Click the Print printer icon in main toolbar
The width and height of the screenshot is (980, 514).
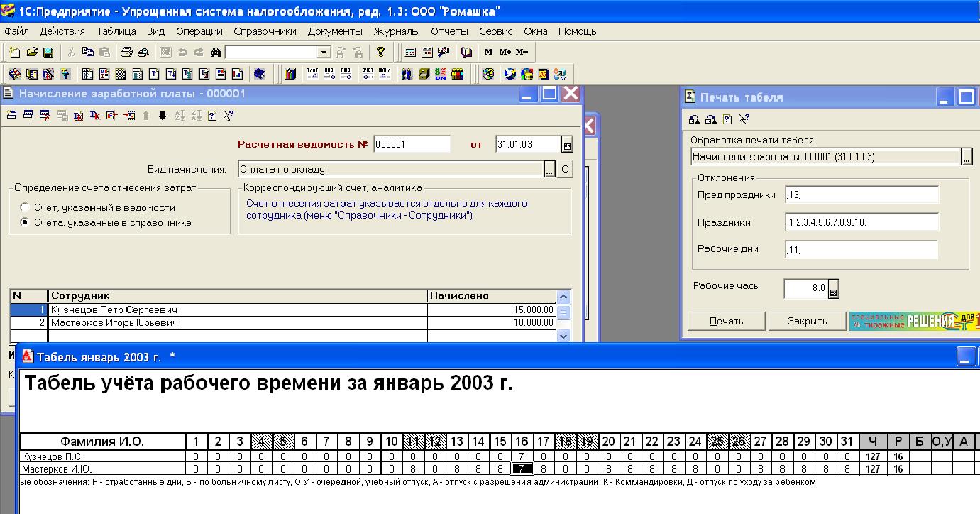pyautogui.click(x=126, y=52)
